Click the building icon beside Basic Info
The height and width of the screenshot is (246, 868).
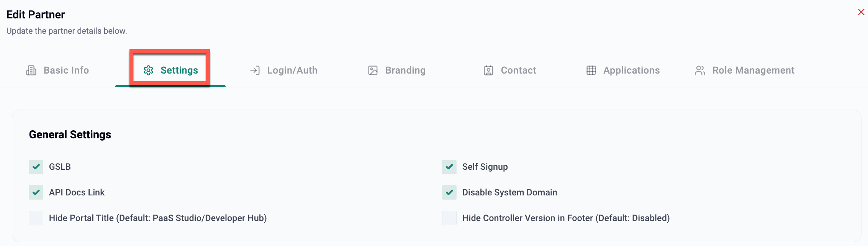pyautogui.click(x=31, y=71)
